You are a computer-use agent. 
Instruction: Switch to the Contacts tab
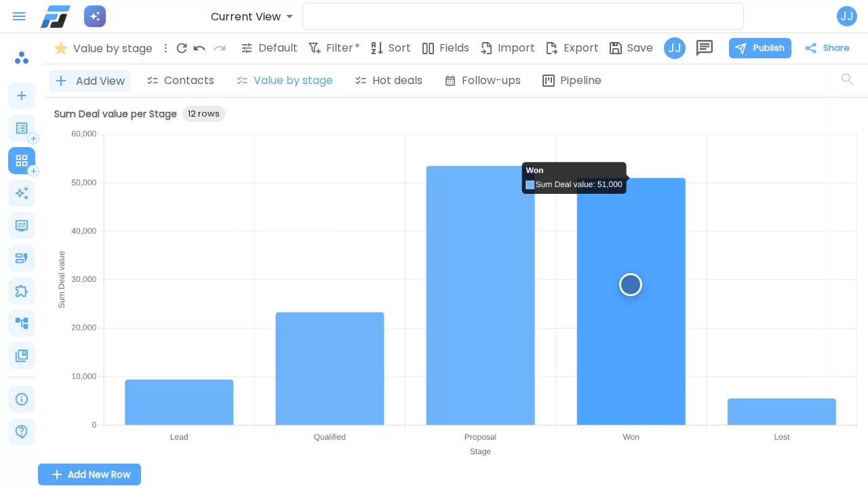pyautogui.click(x=180, y=81)
